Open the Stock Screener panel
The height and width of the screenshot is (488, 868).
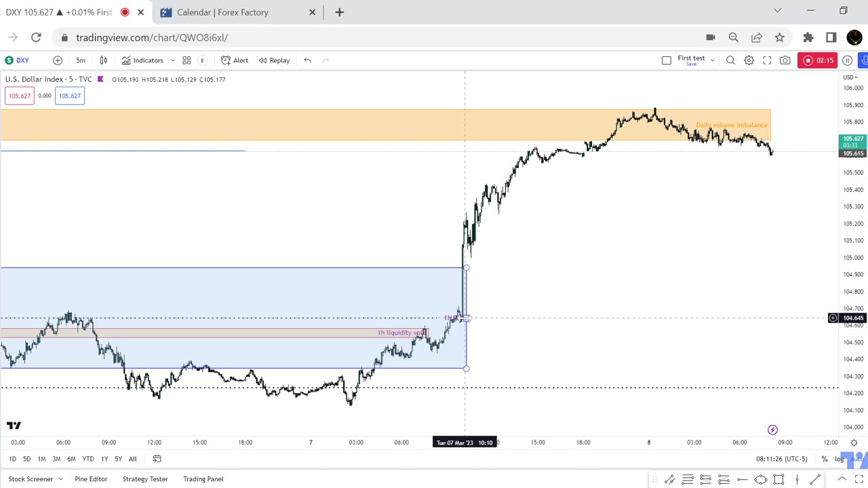coord(31,479)
